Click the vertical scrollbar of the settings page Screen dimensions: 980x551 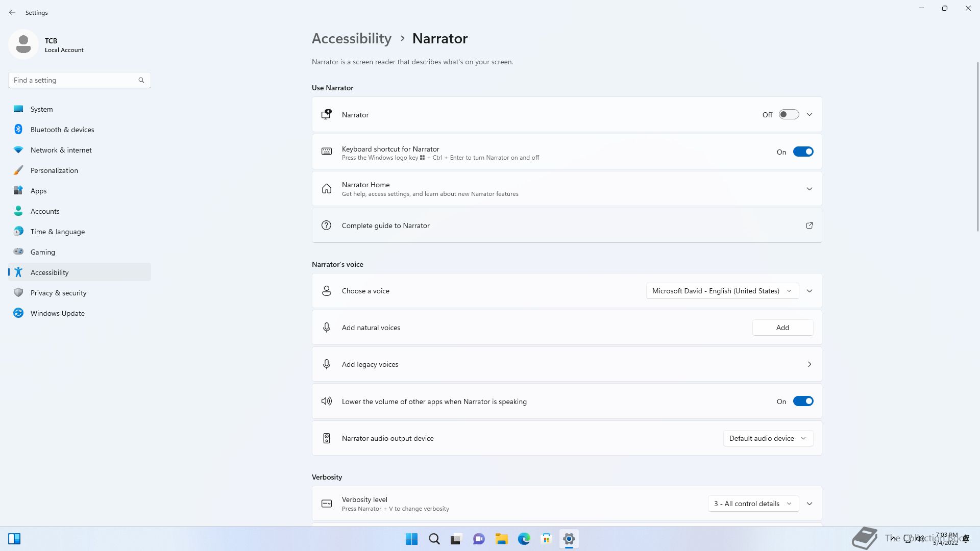tap(977, 146)
